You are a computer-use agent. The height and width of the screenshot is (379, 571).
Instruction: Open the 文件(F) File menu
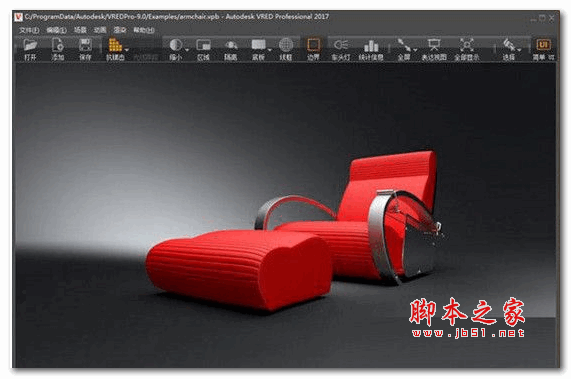point(29,30)
